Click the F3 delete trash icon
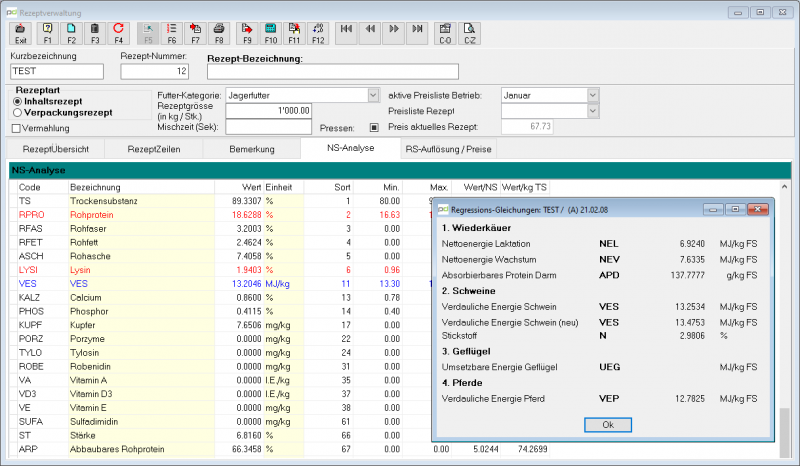The height and width of the screenshot is (466, 800). tap(95, 34)
